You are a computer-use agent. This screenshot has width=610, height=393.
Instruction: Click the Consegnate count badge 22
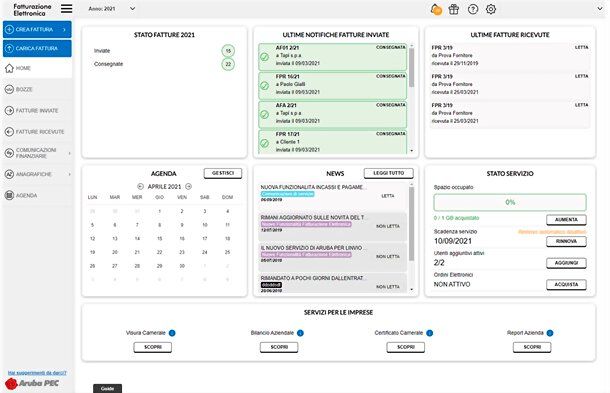coord(228,64)
